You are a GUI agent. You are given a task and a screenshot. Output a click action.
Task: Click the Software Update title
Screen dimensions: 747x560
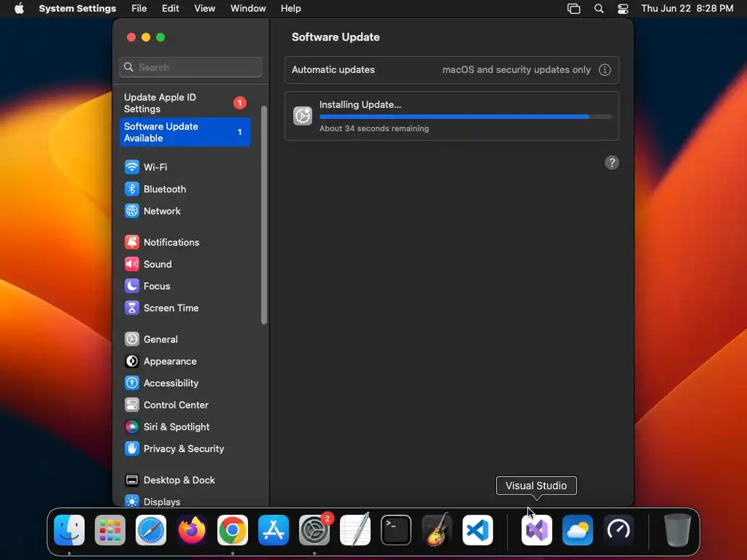point(336,37)
